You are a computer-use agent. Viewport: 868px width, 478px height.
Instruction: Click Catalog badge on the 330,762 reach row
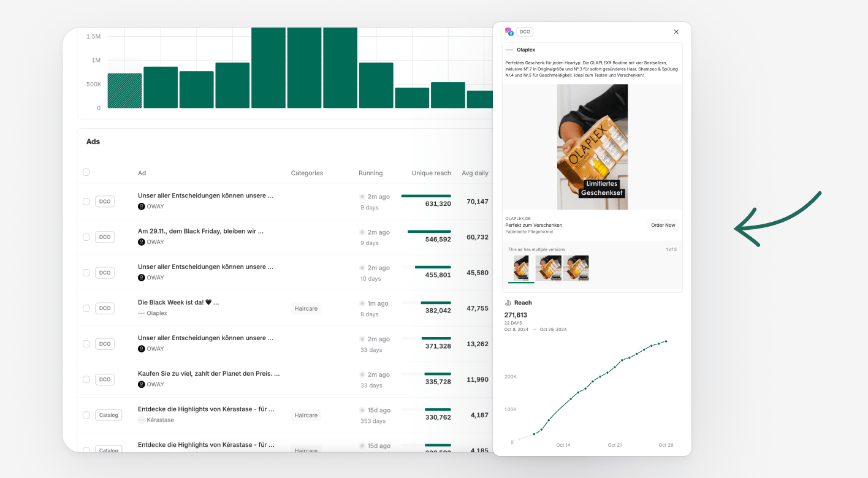pos(108,415)
